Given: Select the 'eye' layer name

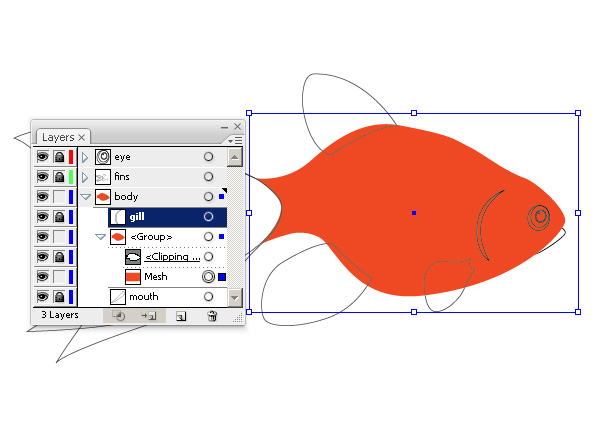Looking at the screenshot, I should tap(122, 157).
